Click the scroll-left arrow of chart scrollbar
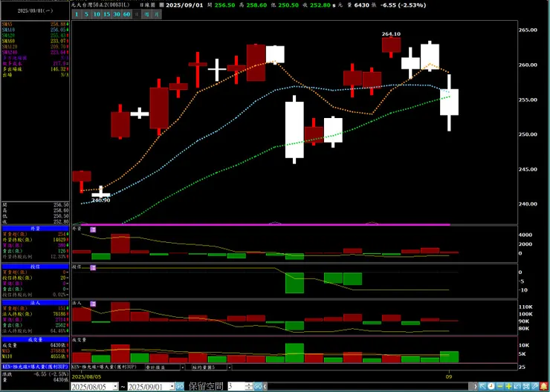Image resolution: width=550 pixels, height=392 pixels. click(265, 386)
